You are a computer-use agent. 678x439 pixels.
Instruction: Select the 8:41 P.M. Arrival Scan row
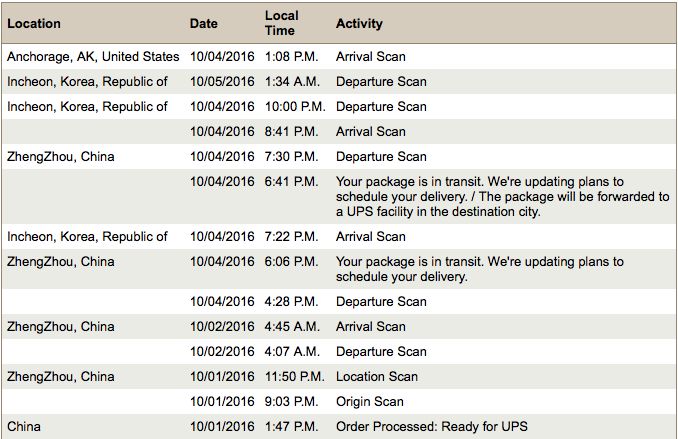(339, 131)
